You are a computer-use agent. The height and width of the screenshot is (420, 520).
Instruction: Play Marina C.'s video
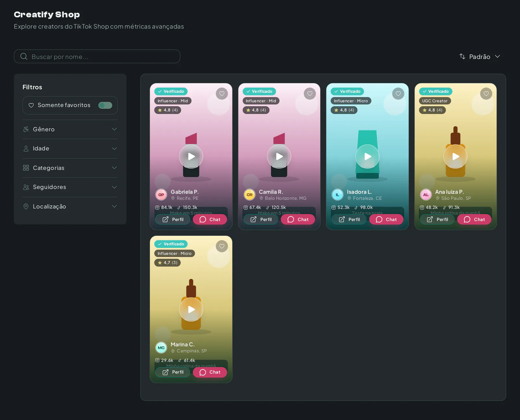191,309
